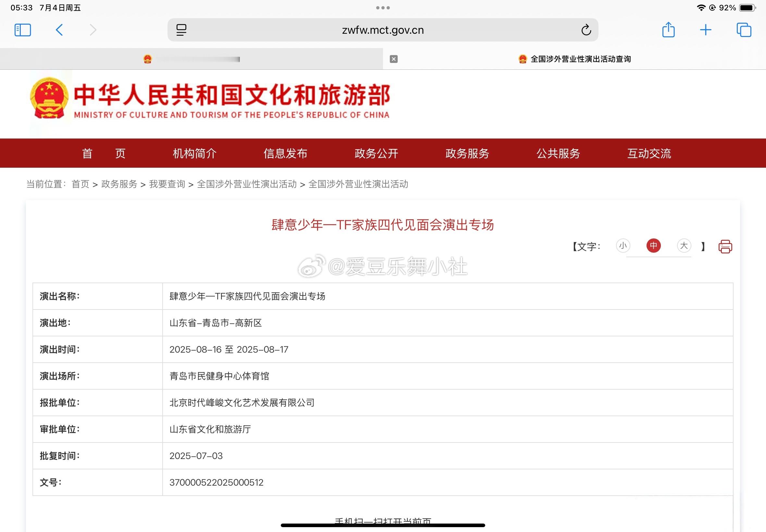Select 北京时代峰峻文化艺术发展有限公司 text
This screenshot has width=766, height=532.
point(242,403)
